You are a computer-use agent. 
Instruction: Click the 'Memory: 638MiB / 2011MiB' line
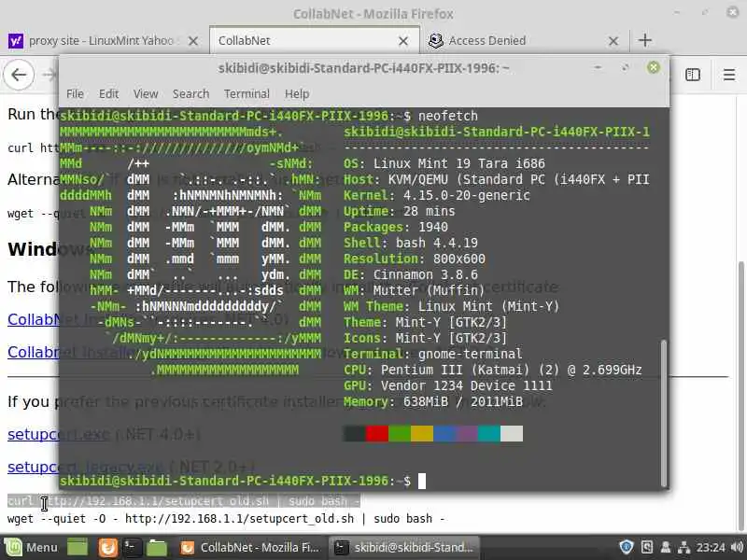[432, 401]
